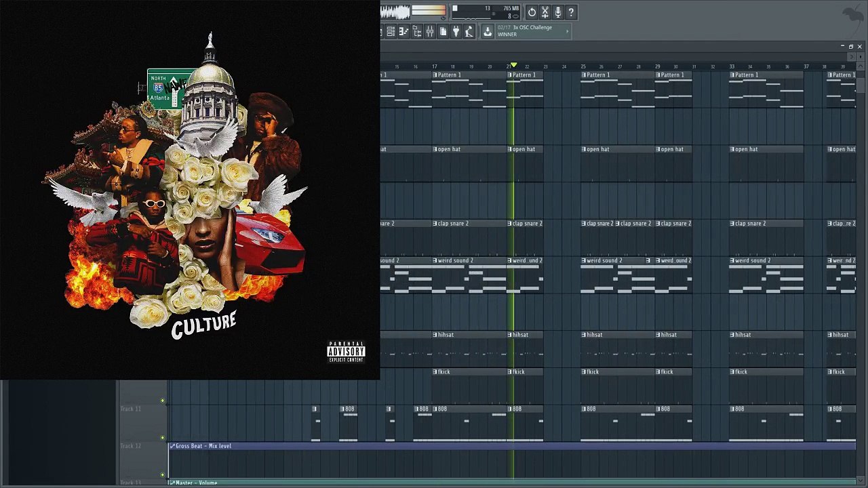
Task: Maximize the playlist window
Action: pyautogui.click(x=851, y=47)
